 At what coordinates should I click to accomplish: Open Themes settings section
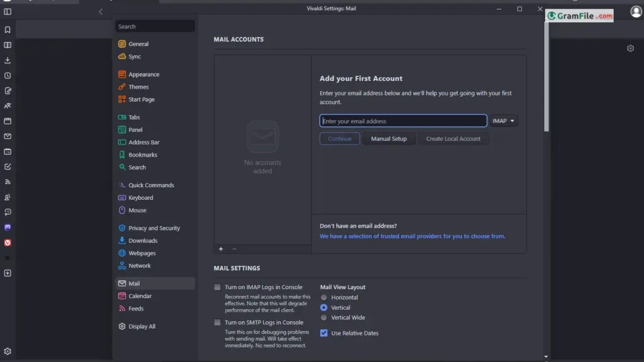[155, 87]
